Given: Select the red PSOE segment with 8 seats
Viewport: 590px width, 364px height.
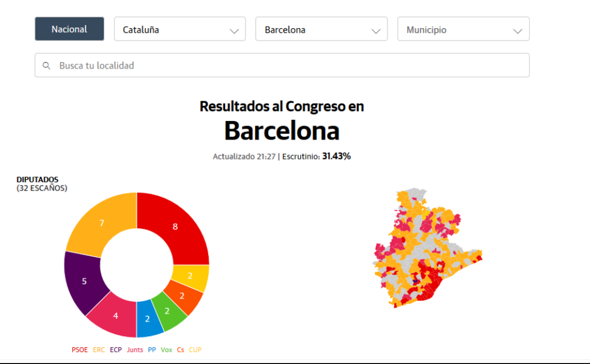Looking at the screenshot, I should tap(175, 227).
